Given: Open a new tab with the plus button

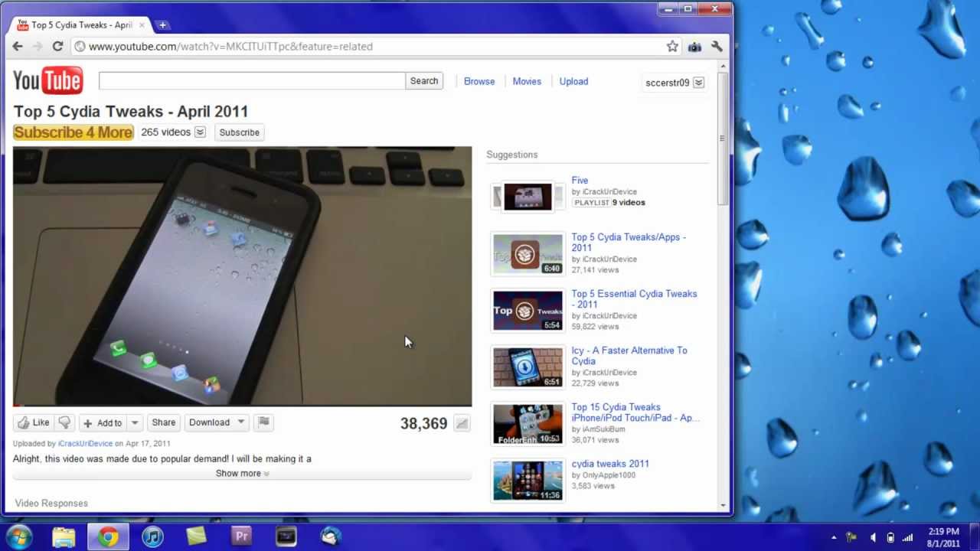Looking at the screenshot, I should tap(162, 25).
